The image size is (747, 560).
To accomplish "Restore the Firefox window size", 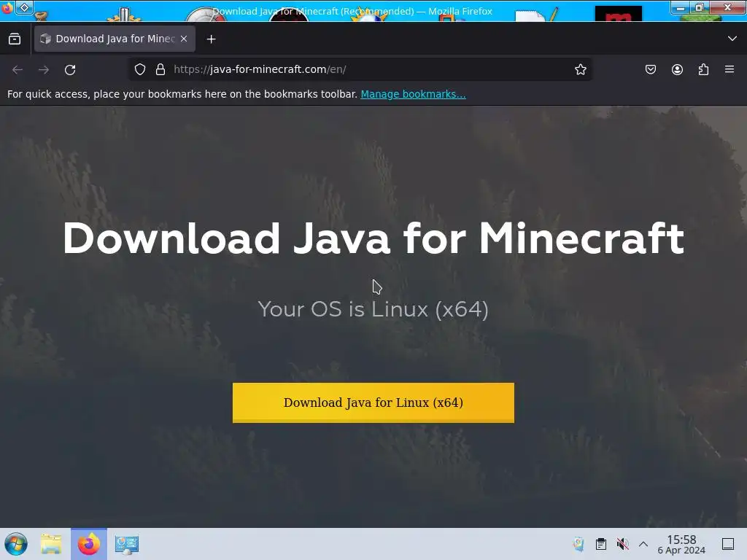I will tap(700, 7).
